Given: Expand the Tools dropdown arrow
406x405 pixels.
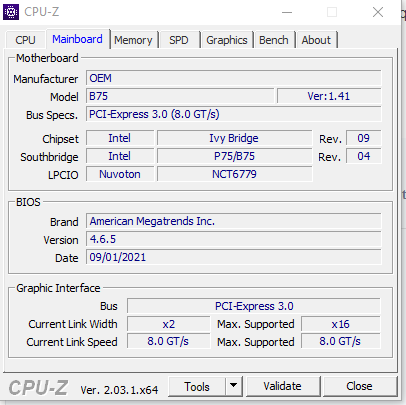Looking at the screenshot, I should 234,387.
